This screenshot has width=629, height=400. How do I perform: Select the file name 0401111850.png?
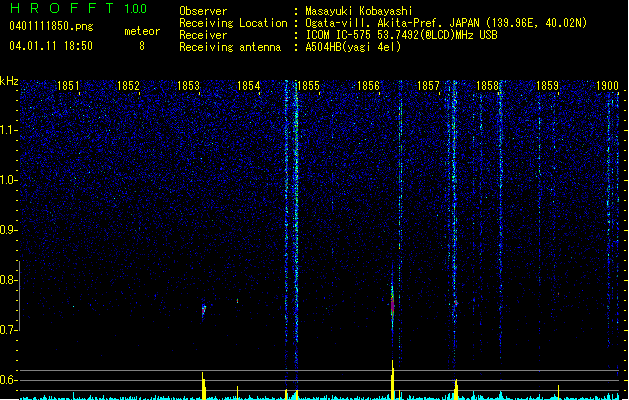point(51,26)
